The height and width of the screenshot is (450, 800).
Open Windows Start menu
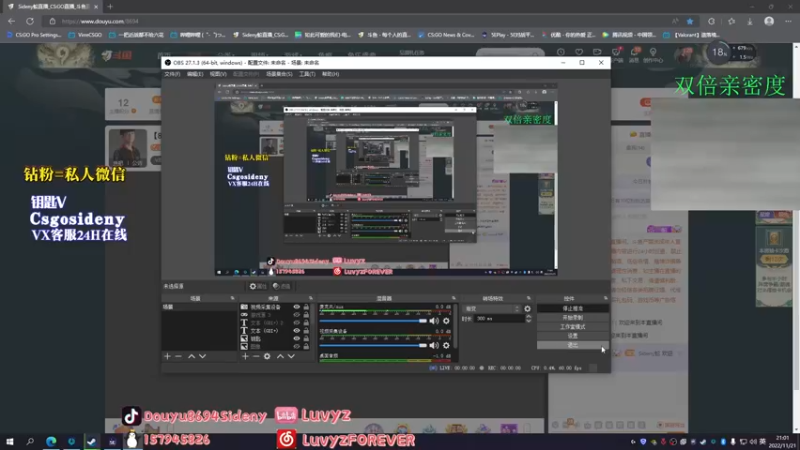9,441
